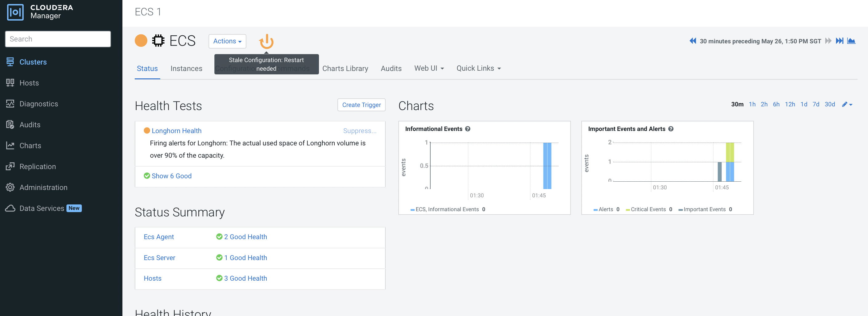Click the sidebar Search field
Image resolution: width=868 pixels, height=316 pixels.
click(58, 39)
